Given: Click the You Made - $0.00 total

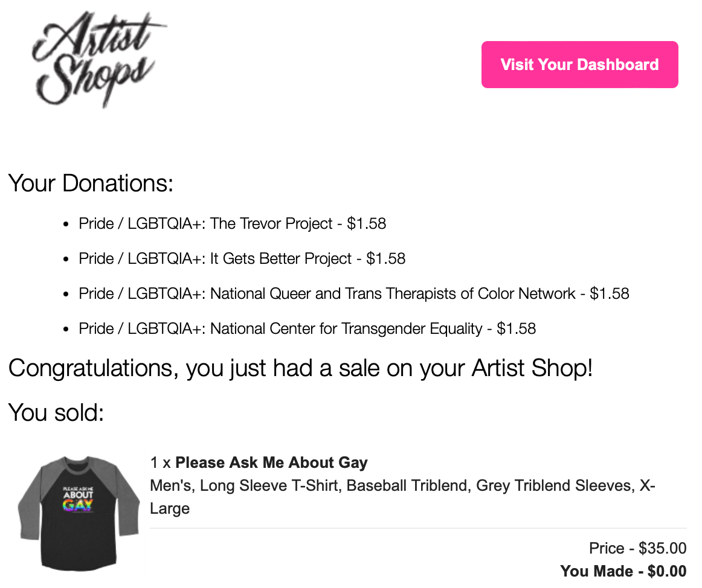Looking at the screenshot, I should (x=623, y=571).
